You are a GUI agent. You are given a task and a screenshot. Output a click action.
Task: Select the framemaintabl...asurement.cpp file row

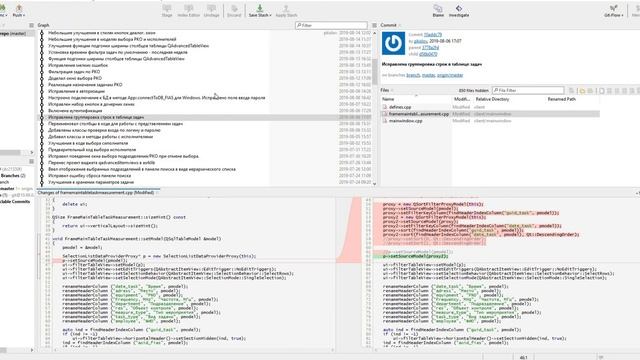(490, 114)
